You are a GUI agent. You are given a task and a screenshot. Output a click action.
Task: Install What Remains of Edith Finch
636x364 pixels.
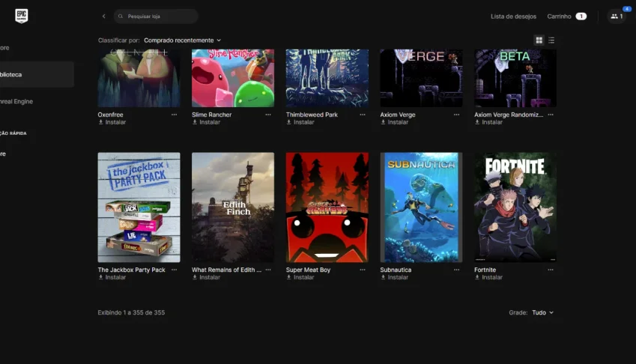tap(206, 277)
